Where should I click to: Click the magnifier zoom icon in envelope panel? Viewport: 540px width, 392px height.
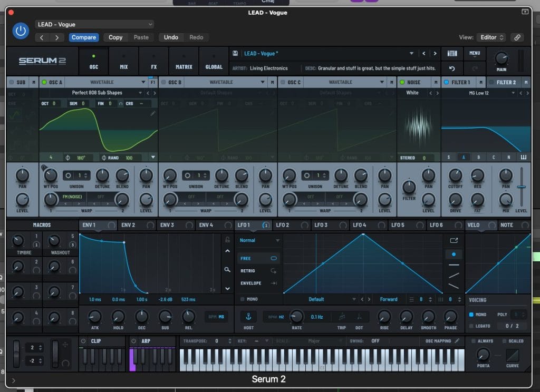point(227,270)
